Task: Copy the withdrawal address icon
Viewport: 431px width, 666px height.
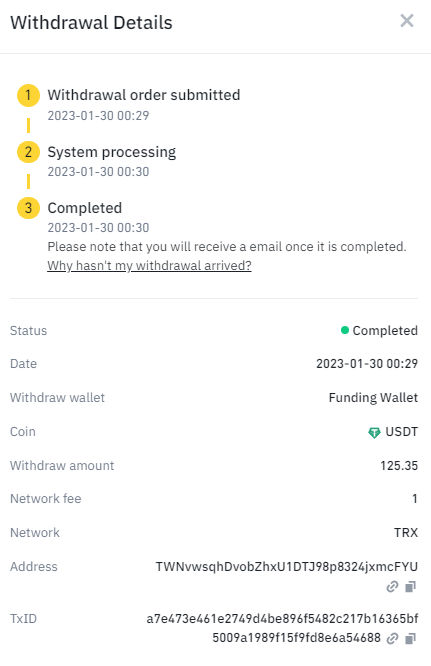Action: point(410,587)
